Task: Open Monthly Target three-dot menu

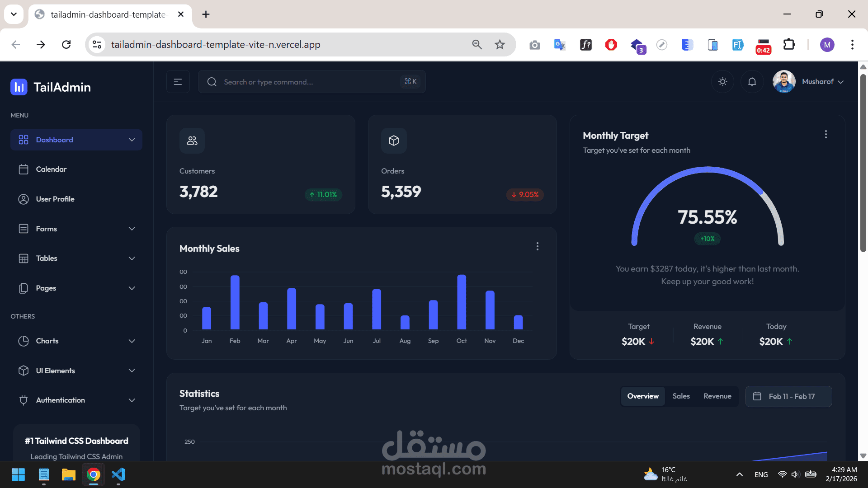Action: coord(826,135)
